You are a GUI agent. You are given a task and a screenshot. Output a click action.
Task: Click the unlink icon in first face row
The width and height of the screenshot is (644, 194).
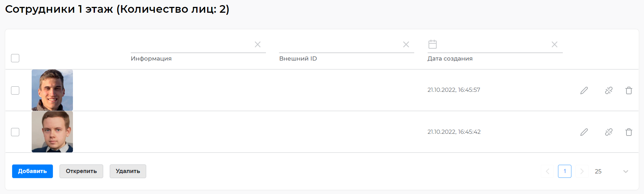point(609,90)
